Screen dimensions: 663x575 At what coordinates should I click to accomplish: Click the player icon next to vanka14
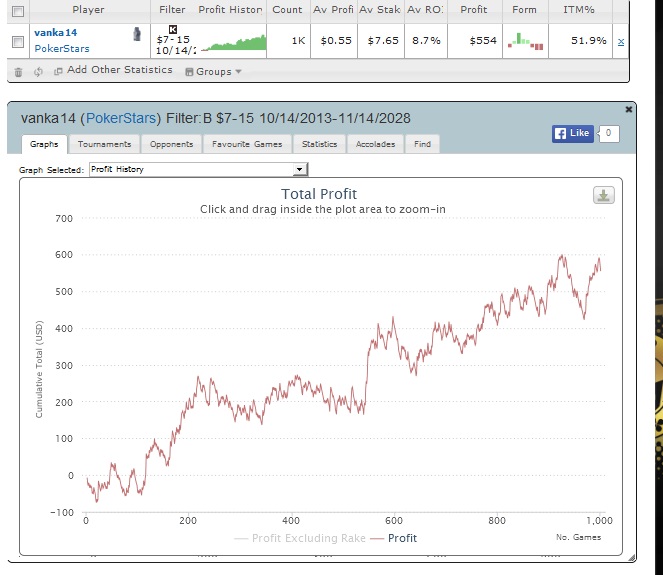coord(136,34)
